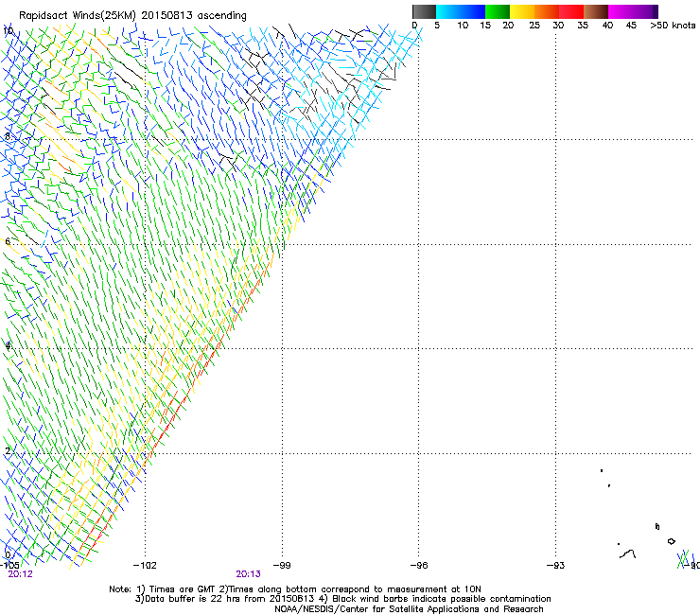Click latitude label '4' on left axis
700x615 pixels.
[x=8, y=346]
